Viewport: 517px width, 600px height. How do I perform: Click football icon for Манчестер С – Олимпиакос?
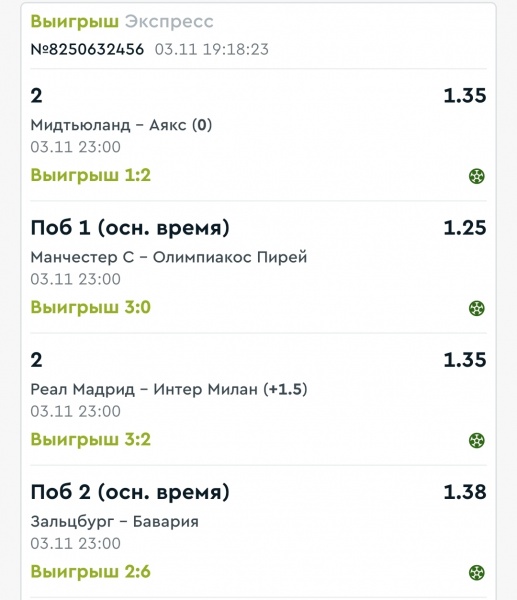(476, 308)
